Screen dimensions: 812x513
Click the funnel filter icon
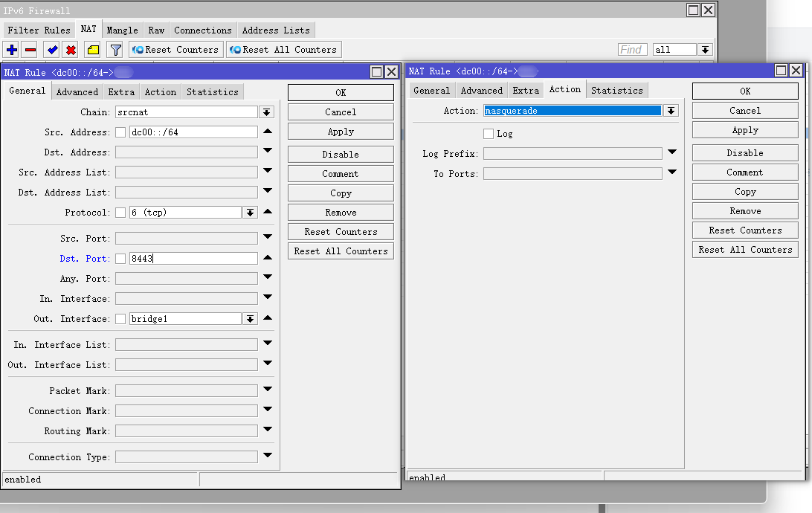click(115, 50)
